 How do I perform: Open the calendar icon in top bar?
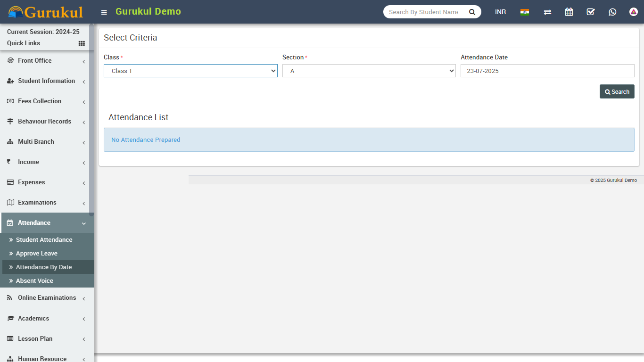[x=569, y=12]
